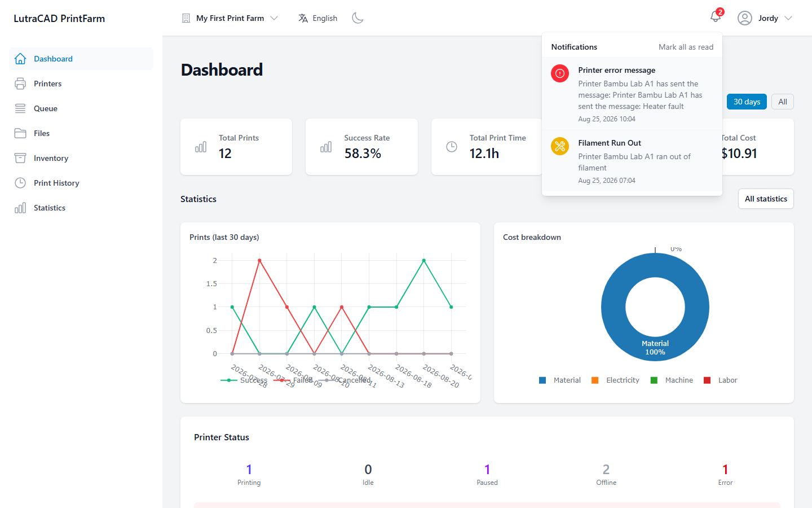This screenshot has width=812, height=508.
Task: Click the All statistics button
Action: coord(766,199)
